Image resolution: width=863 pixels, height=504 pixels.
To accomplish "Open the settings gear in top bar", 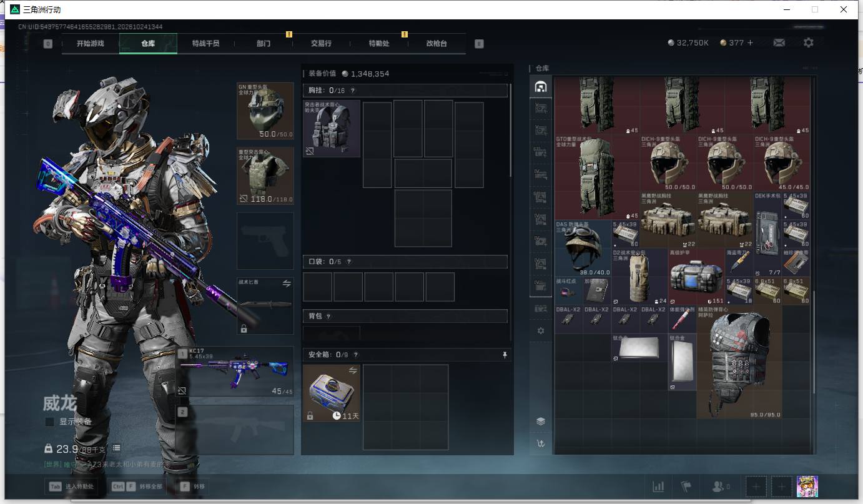I will 809,43.
